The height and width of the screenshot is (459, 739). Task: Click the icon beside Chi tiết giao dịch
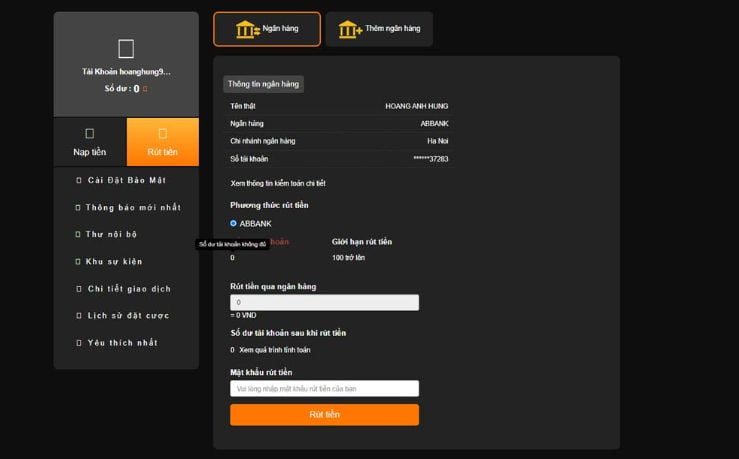coord(79,289)
